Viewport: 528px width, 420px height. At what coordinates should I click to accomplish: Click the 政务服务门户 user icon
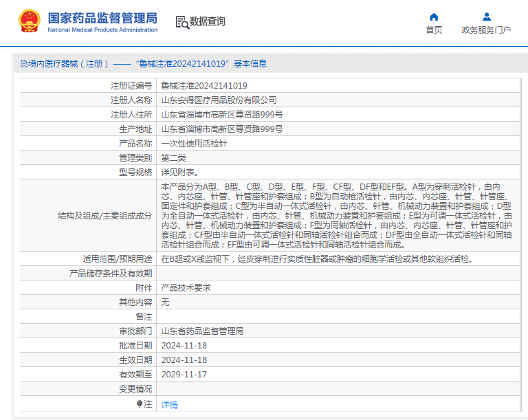486,16
